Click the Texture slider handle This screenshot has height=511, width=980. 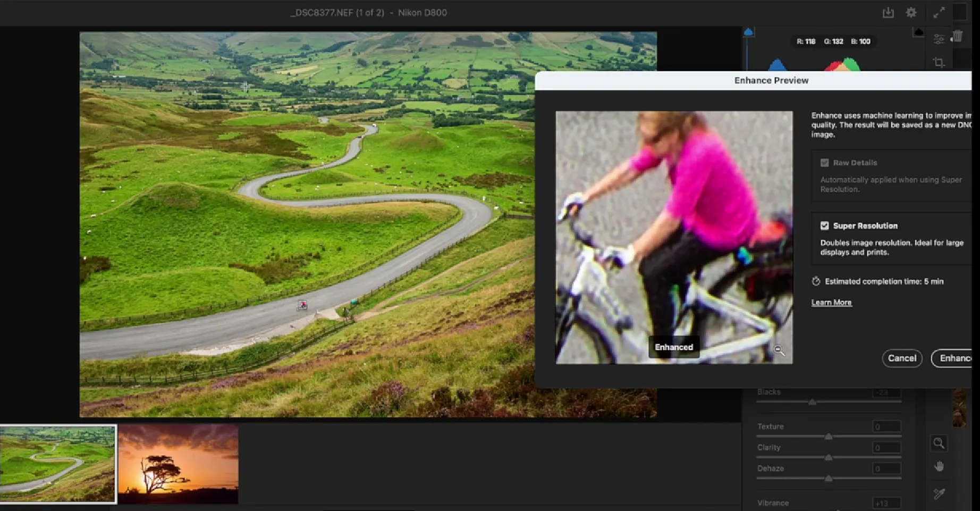coord(828,437)
